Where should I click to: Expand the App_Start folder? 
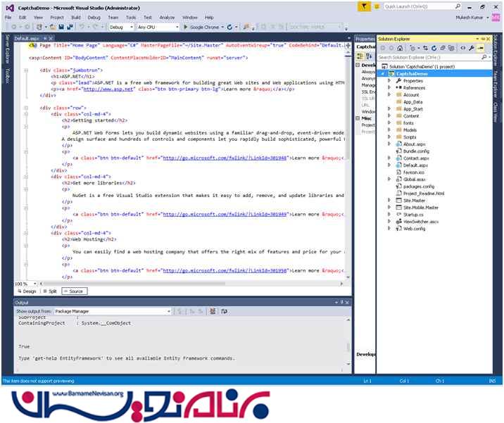(389, 109)
